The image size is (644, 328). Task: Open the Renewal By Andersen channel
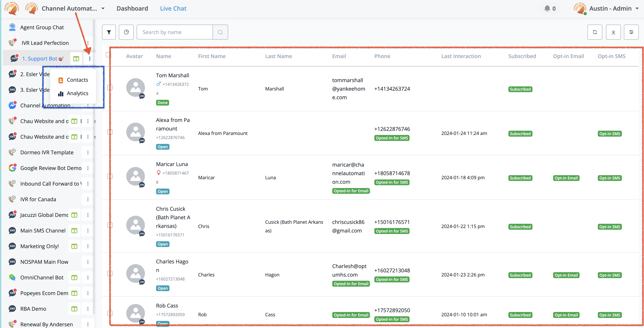(x=47, y=324)
